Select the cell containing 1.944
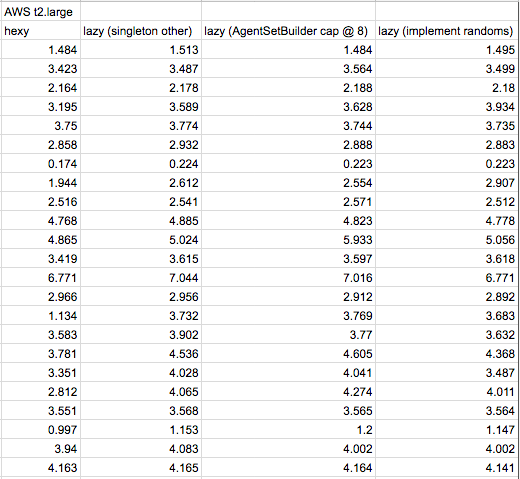The height and width of the screenshot is (479, 520). point(41,183)
